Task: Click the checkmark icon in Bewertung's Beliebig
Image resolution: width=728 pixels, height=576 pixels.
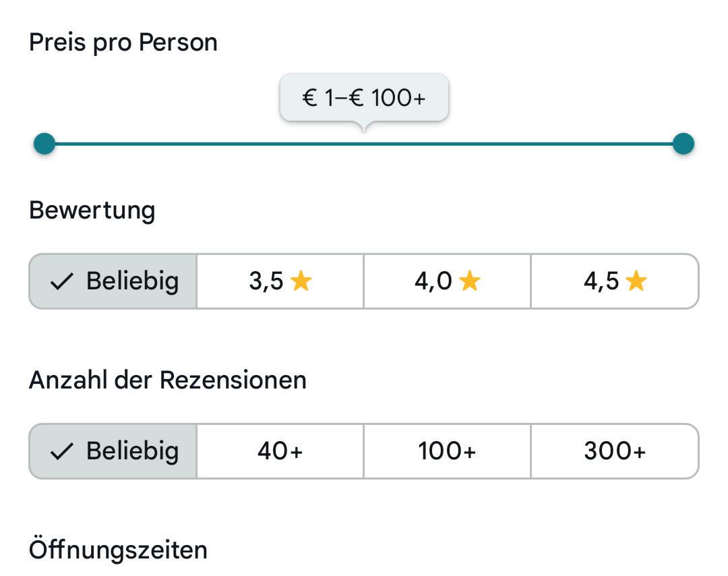Action: tap(61, 282)
